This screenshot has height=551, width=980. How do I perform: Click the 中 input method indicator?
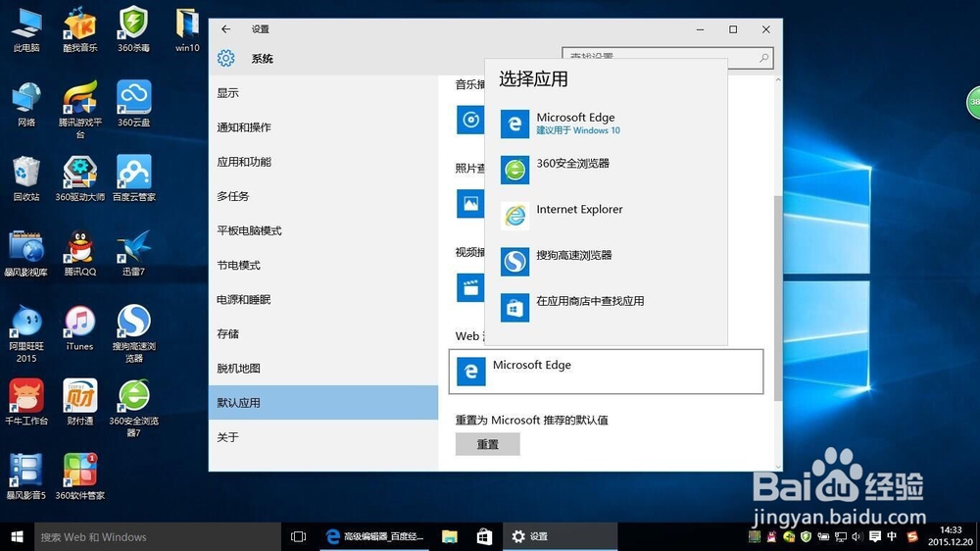[892, 536]
